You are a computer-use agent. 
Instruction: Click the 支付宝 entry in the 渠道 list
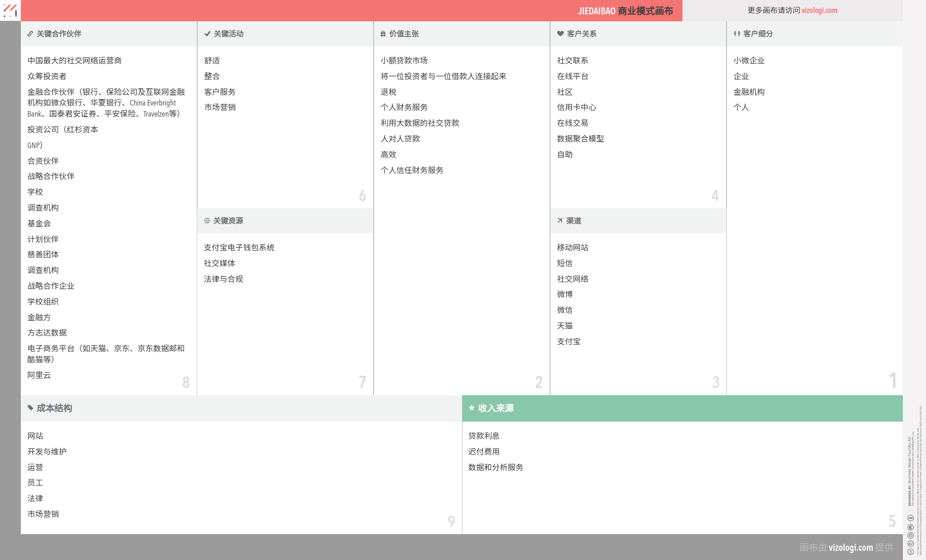click(x=569, y=341)
